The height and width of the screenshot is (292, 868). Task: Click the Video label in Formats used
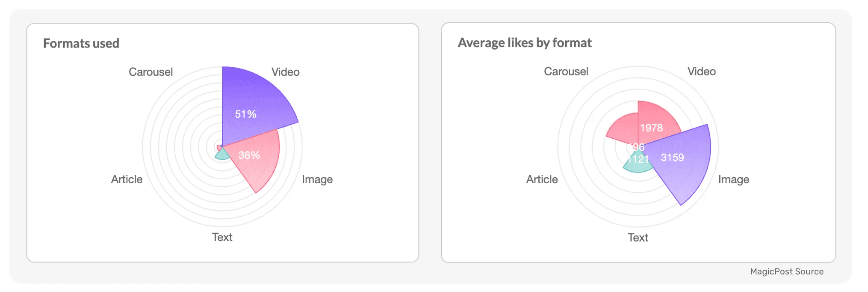[285, 72]
